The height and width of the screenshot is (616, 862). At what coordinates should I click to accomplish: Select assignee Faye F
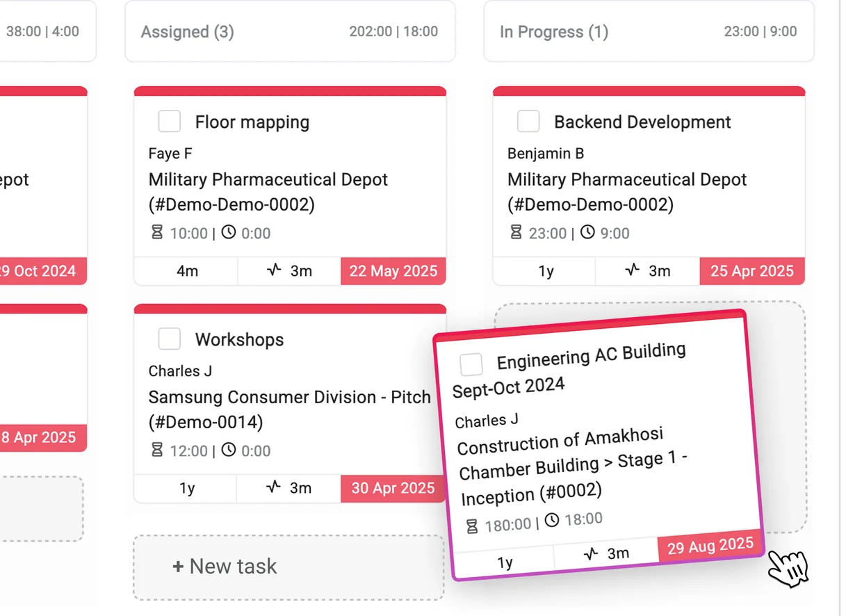point(170,153)
